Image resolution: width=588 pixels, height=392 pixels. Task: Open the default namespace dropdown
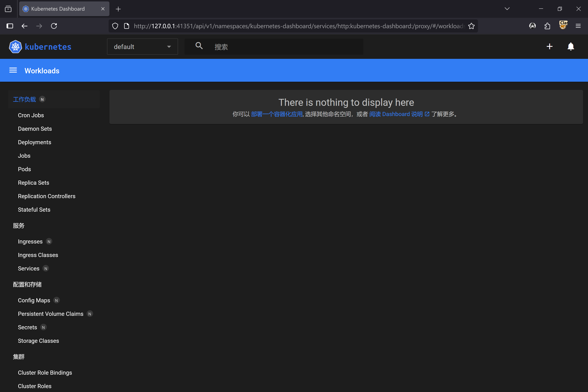(143, 47)
